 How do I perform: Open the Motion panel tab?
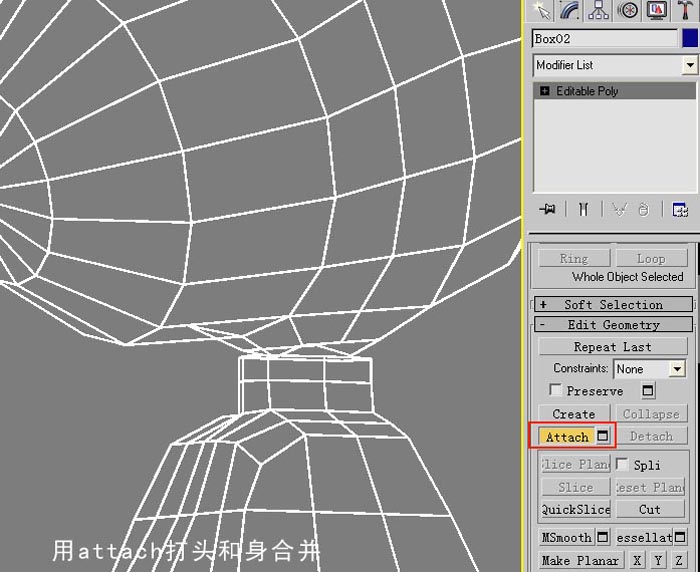(627, 10)
